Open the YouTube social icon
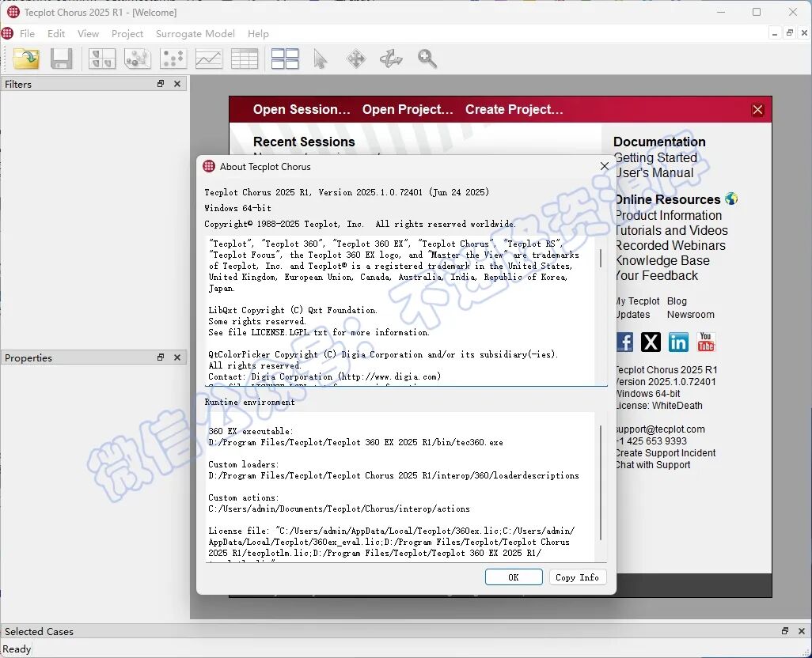The width and height of the screenshot is (812, 658). (705, 342)
